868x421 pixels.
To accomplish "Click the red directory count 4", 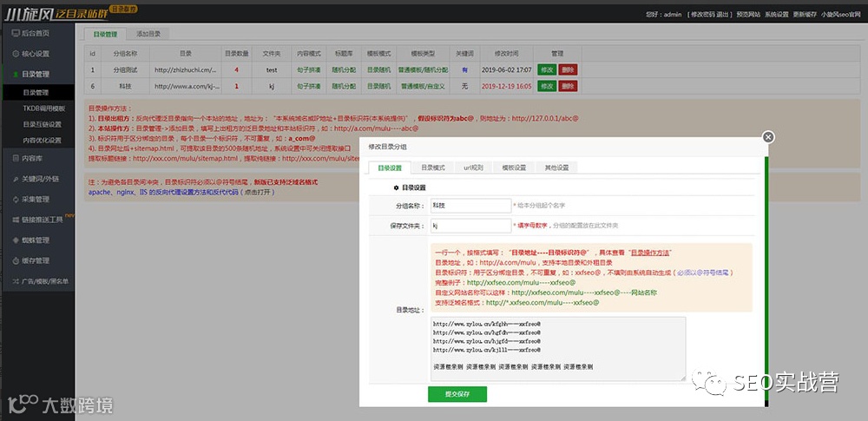I will pyautogui.click(x=236, y=69).
